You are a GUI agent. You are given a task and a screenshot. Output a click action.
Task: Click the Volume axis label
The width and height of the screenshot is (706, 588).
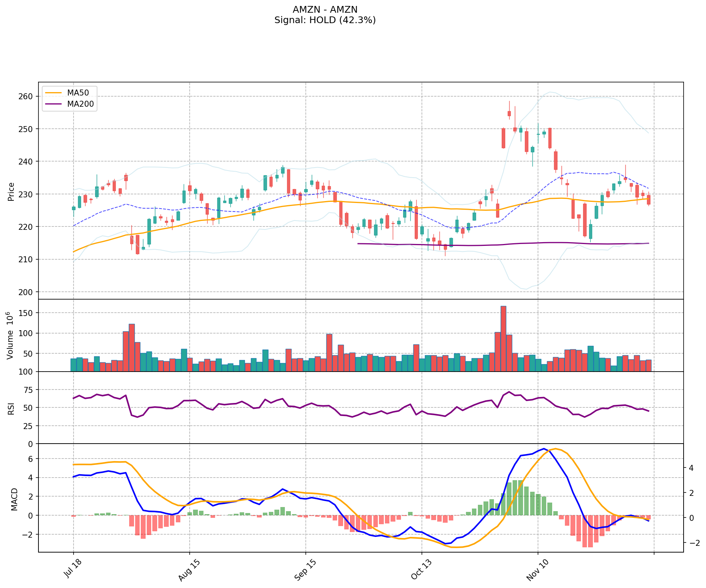click(x=10, y=335)
